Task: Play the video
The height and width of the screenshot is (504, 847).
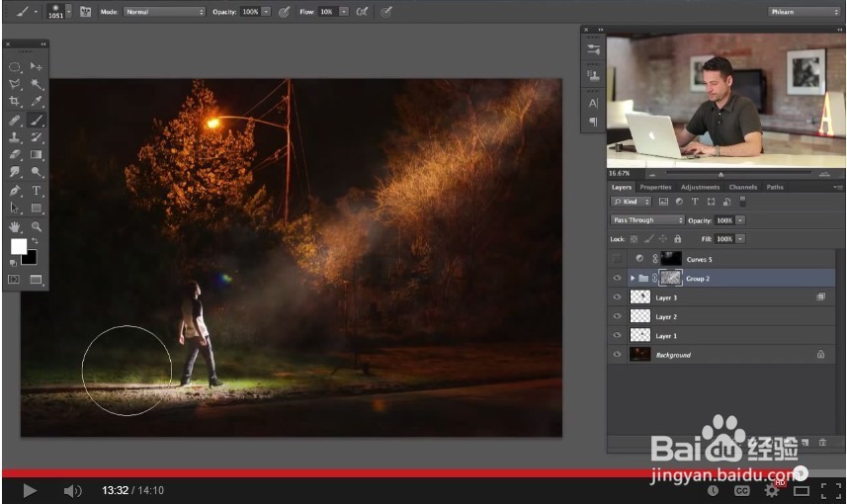Action: tap(30, 490)
